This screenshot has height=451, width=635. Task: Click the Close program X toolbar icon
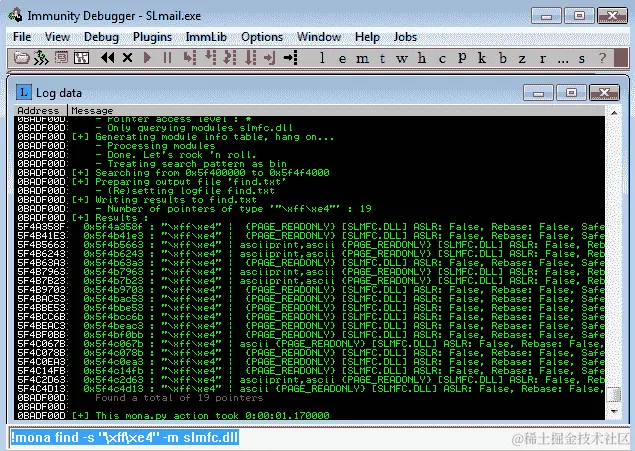(x=128, y=58)
